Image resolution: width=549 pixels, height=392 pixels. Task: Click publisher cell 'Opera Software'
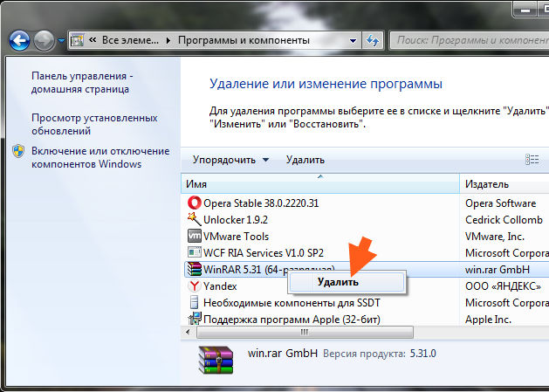[x=500, y=203]
